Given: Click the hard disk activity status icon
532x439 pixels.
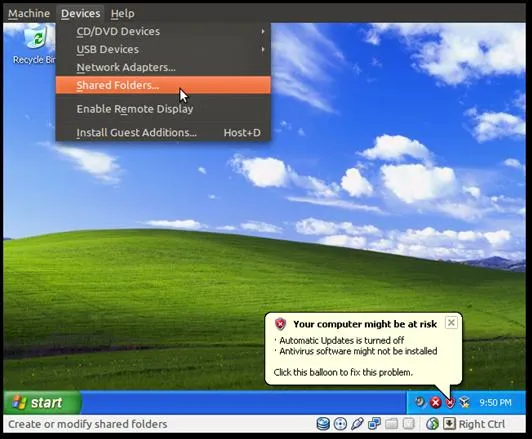Looking at the screenshot, I should coord(323,424).
